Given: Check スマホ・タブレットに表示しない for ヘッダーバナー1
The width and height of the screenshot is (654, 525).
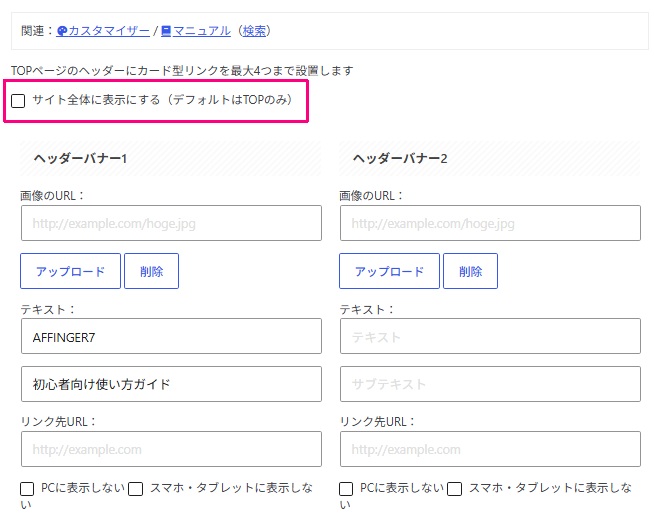Looking at the screenshot, I should click(136, 489).
